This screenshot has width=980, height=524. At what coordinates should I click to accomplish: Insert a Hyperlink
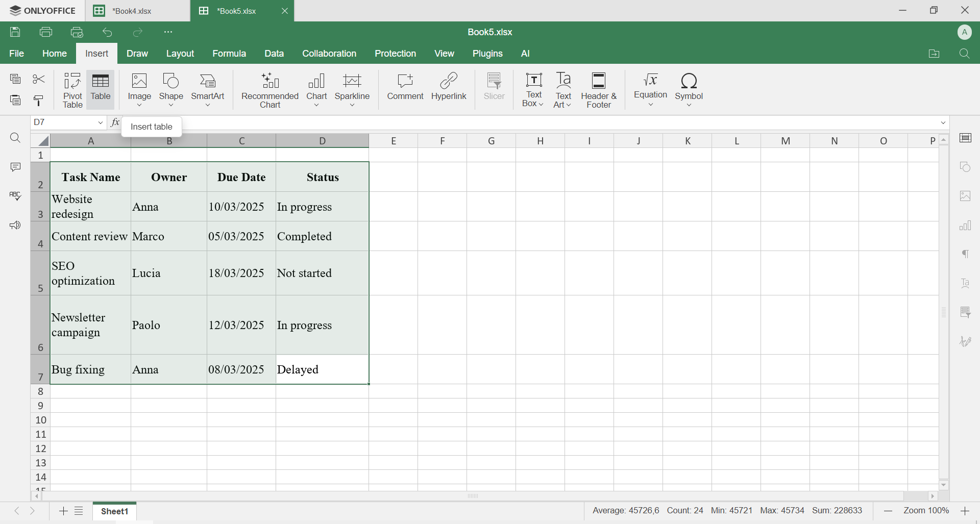(x=449, y=87)
